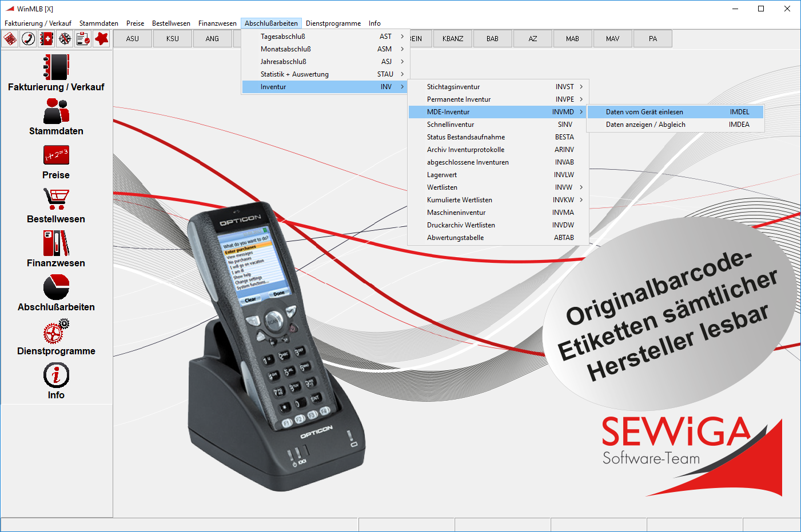Click the AZ shortcut button
Viewport: 801px width, 532px height.
(533, 39)
